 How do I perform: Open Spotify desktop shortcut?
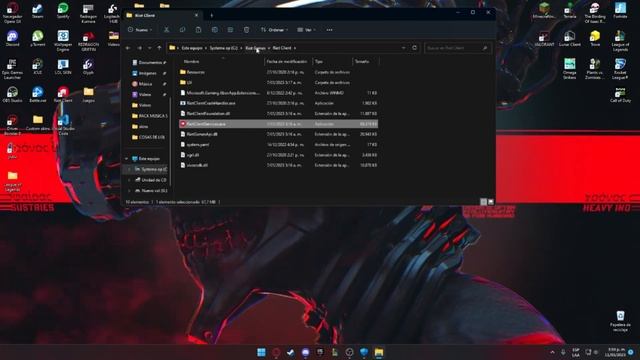click(x=63, y=11)
